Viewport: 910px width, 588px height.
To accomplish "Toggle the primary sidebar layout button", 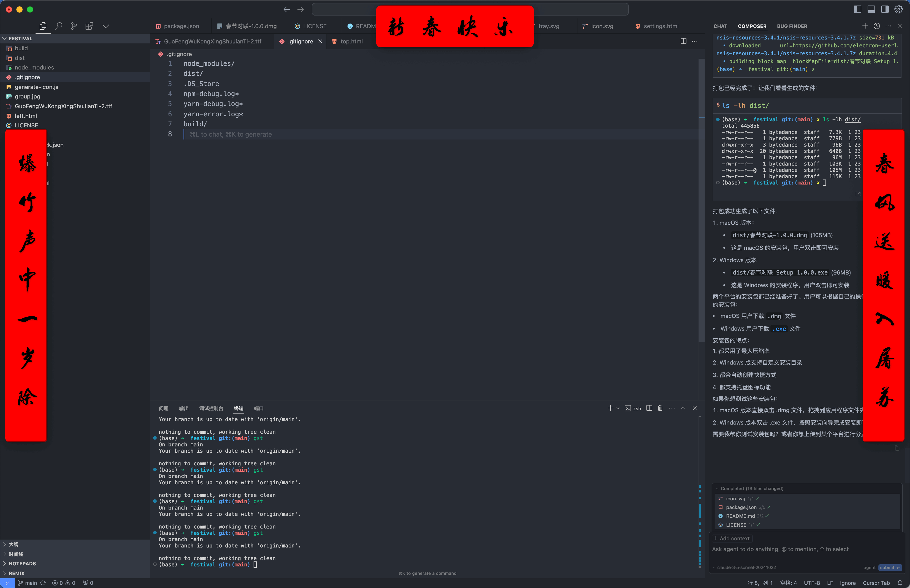I will (857, 9).
